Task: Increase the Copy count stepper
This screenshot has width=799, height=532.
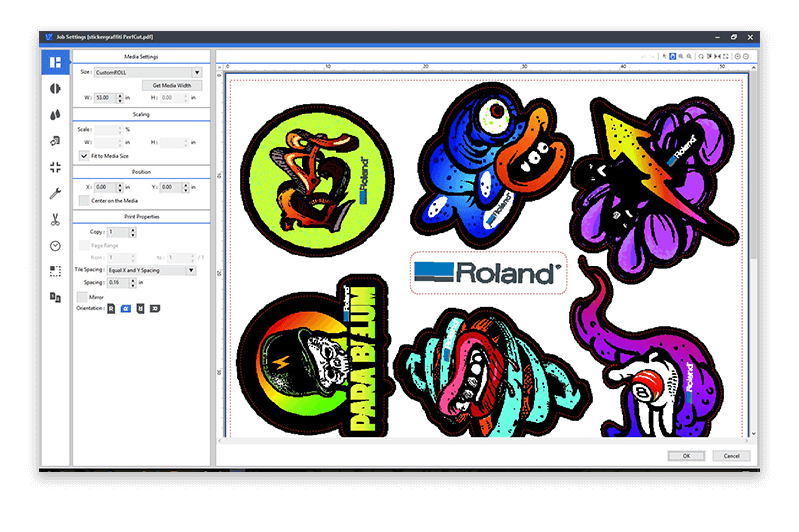Action: tap(134, 230)
